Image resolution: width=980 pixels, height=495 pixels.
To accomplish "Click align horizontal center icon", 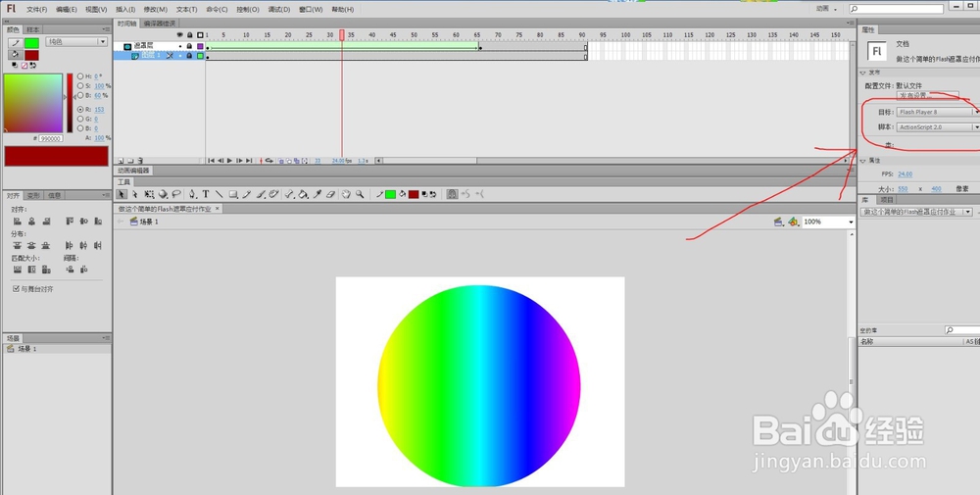I will click(32, 222).
